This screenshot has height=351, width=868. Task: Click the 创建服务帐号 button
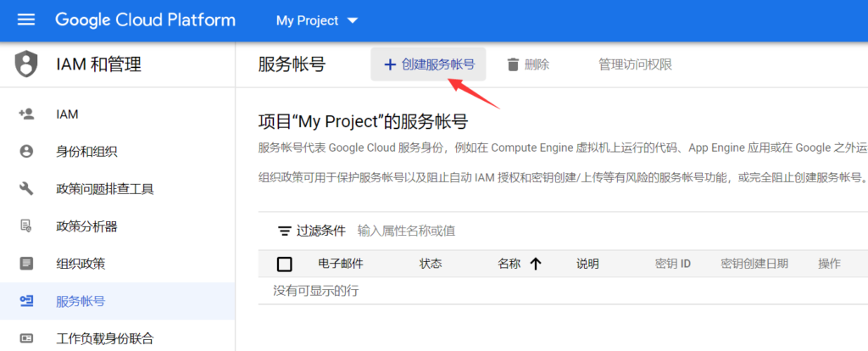click(428, 64)
